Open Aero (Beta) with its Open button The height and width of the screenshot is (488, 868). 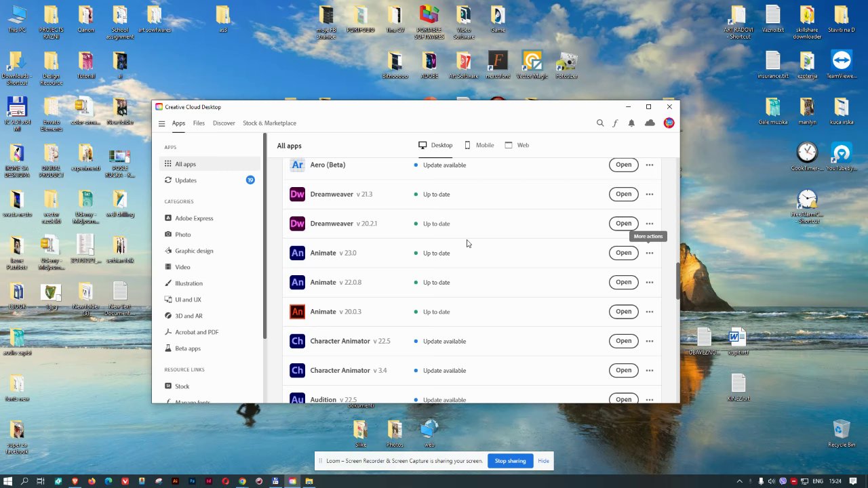tap(623, 165)
